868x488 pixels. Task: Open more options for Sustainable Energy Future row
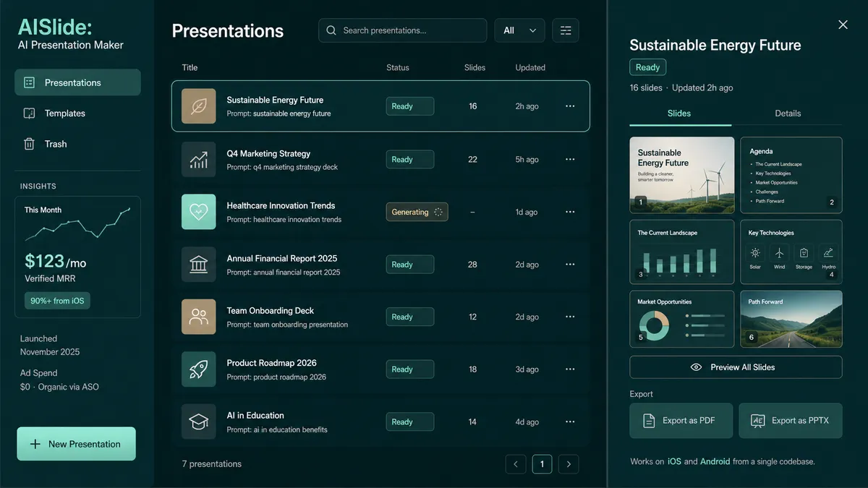tap(570, 106)
